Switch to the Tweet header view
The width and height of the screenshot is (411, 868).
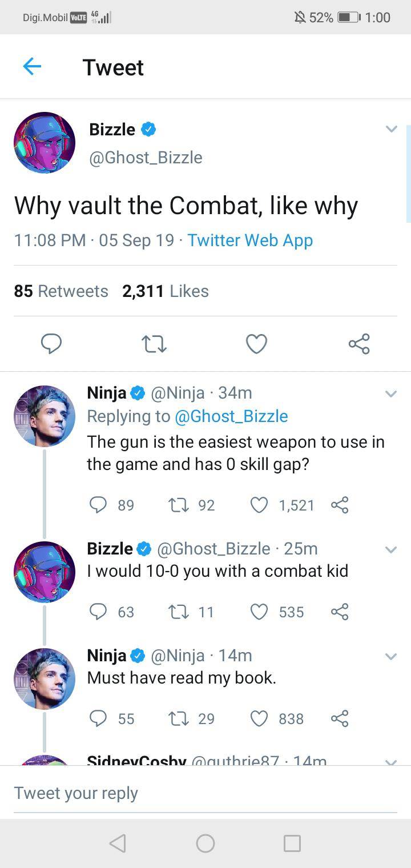113,67
